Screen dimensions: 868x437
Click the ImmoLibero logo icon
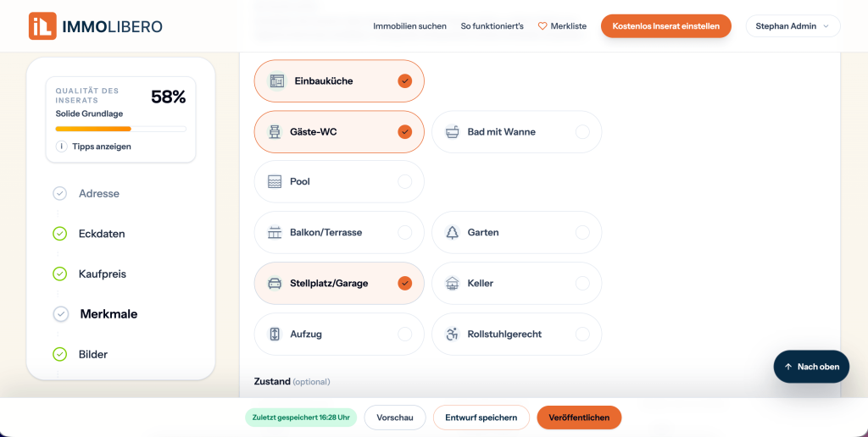click(x=42, y=26)
